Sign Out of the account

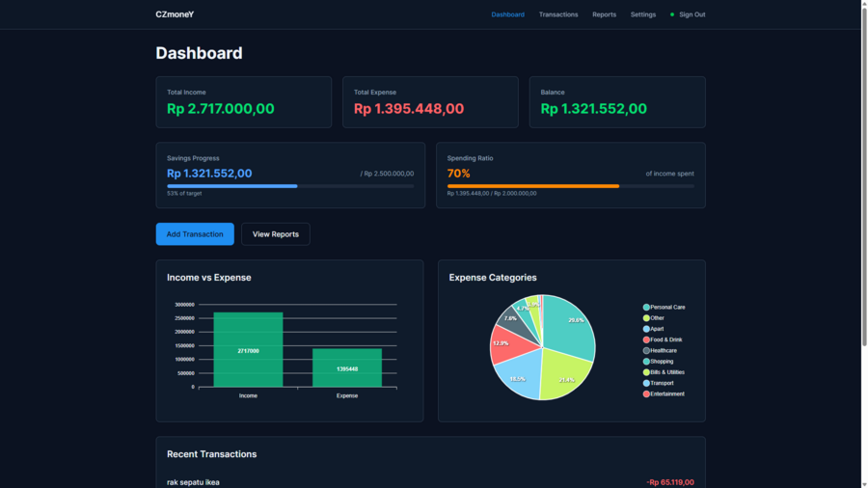coord(692,14)
